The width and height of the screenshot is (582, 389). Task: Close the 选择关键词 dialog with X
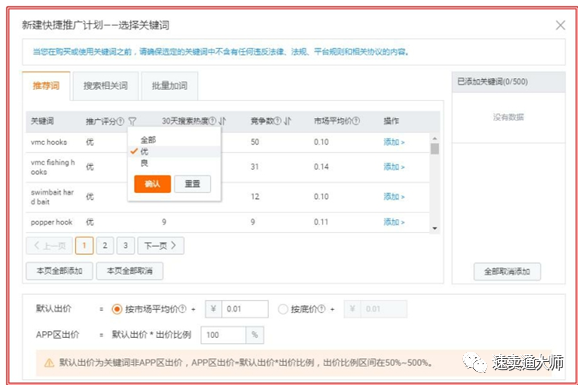click(x=560, y=25)
